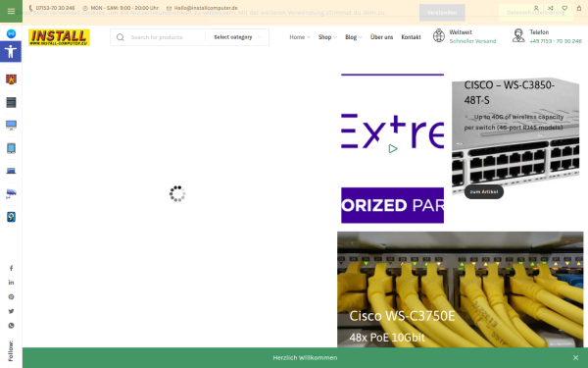Select the firewall category icon in sidebar
Screen dimensions: 588x368
11,79
